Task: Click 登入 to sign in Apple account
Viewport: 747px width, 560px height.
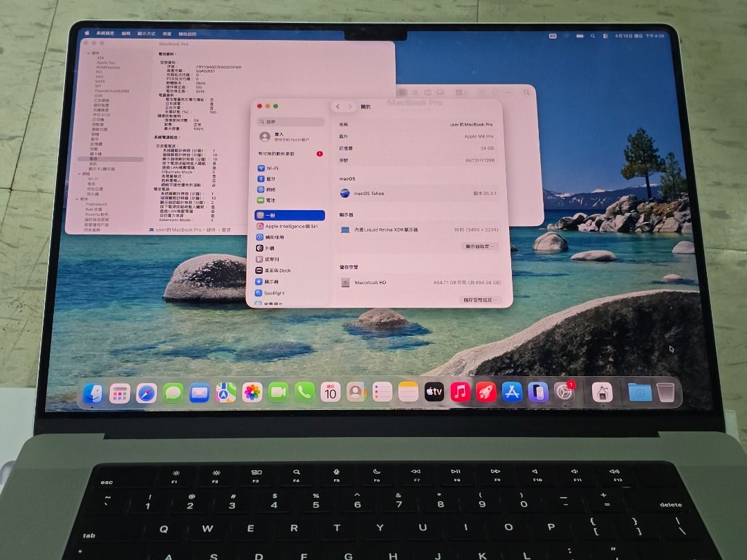Action: pos(285,137)
